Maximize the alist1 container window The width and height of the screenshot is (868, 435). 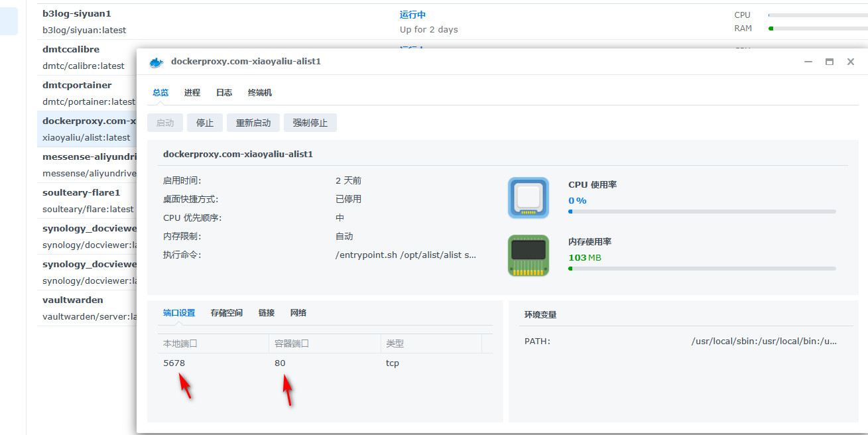829,62
